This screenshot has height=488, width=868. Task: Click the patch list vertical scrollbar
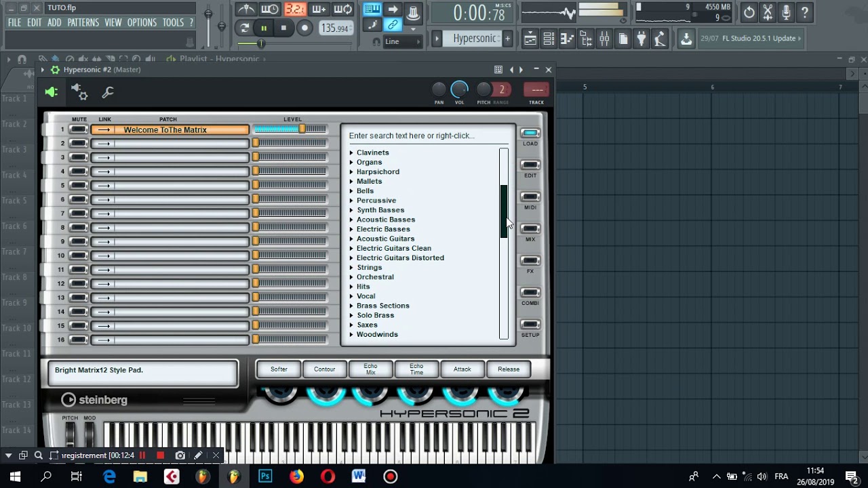coord(504,243)
